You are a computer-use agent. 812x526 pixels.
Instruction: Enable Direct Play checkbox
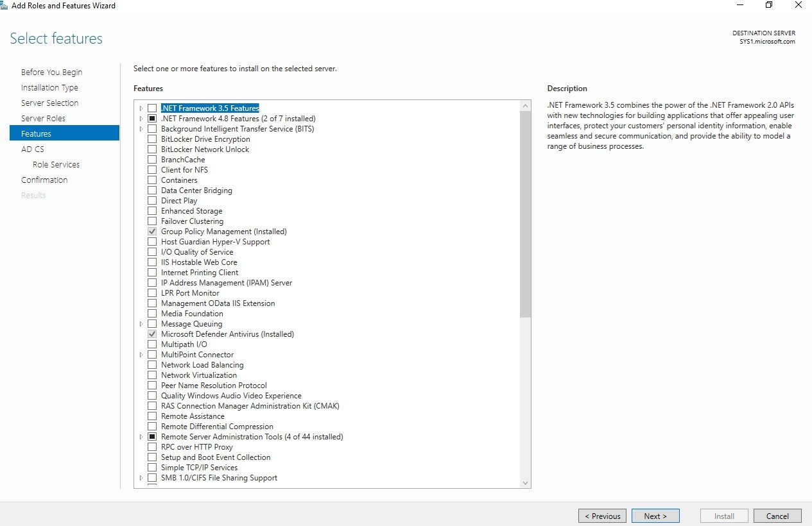152,201
